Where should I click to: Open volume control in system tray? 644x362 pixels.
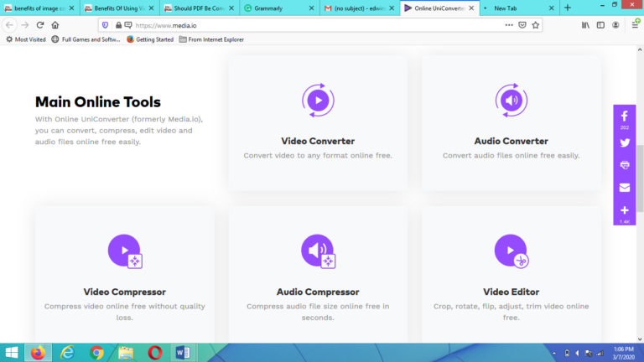point(577,353)
